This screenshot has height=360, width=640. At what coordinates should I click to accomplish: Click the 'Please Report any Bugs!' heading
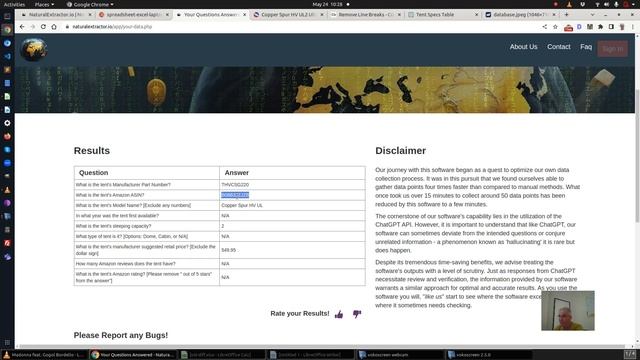(x=121, y=335)
